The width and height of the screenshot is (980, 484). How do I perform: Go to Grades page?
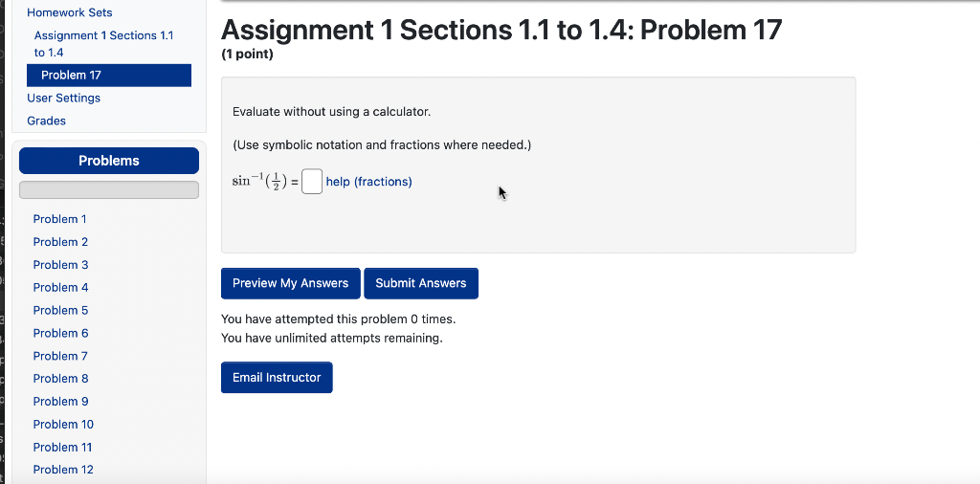pyautogui.click(x=46, y=121)
